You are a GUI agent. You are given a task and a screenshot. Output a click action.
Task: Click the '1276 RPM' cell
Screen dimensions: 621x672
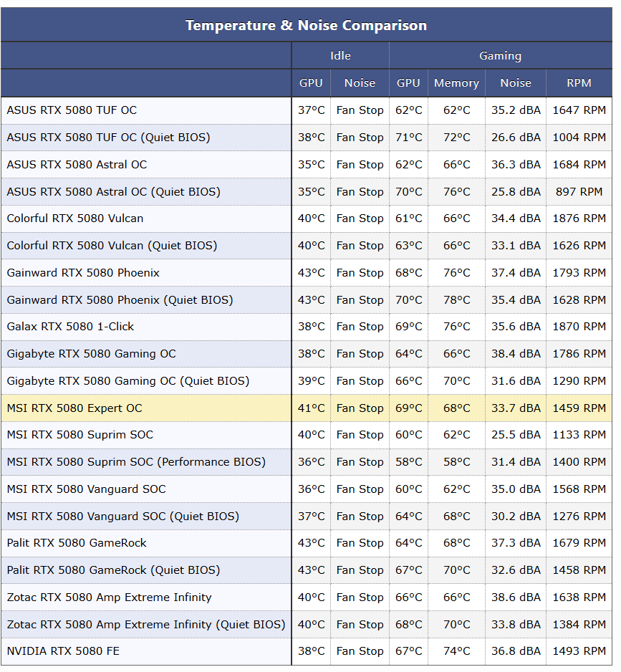click(579, 517)
